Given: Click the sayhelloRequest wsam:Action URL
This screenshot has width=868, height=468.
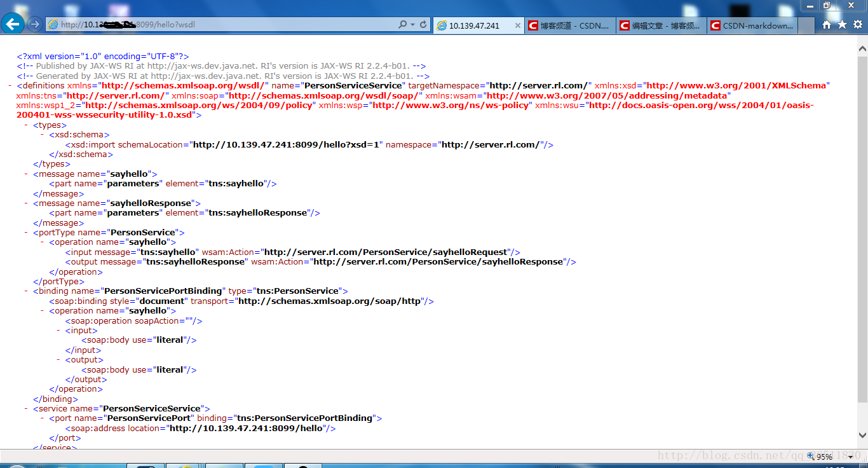Looking at the screenshot, I should pyautogui.click(x=386, y=252).
